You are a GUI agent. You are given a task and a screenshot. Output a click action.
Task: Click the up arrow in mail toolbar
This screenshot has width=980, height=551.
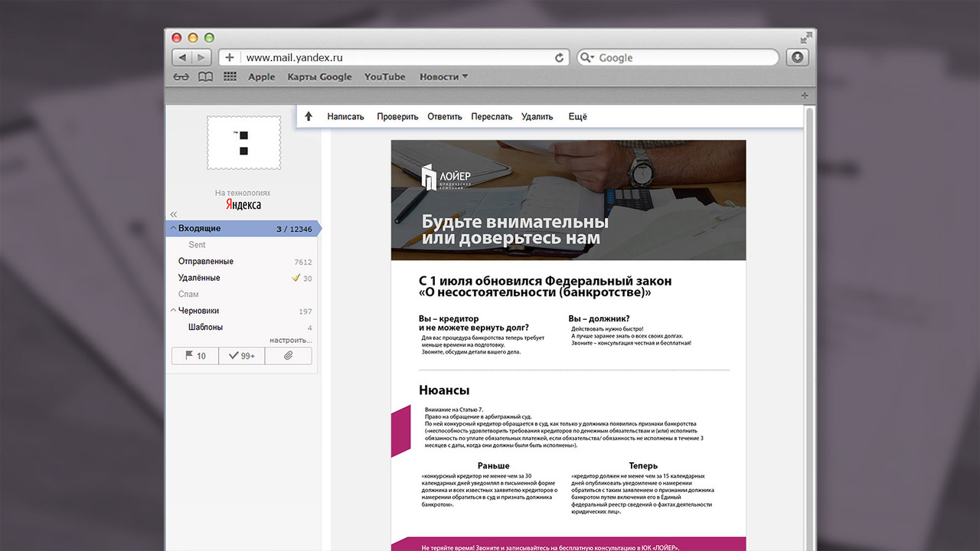pos(309,116)
